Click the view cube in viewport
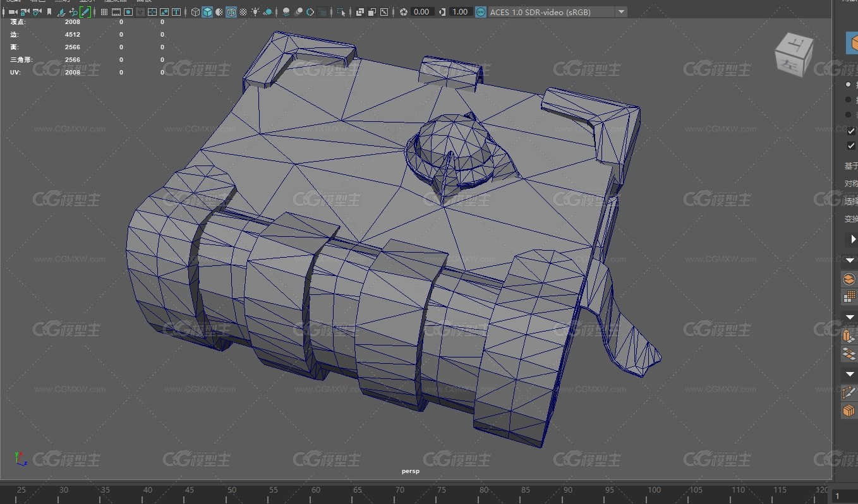Screen dimensions: 858x504 [794, 55]
